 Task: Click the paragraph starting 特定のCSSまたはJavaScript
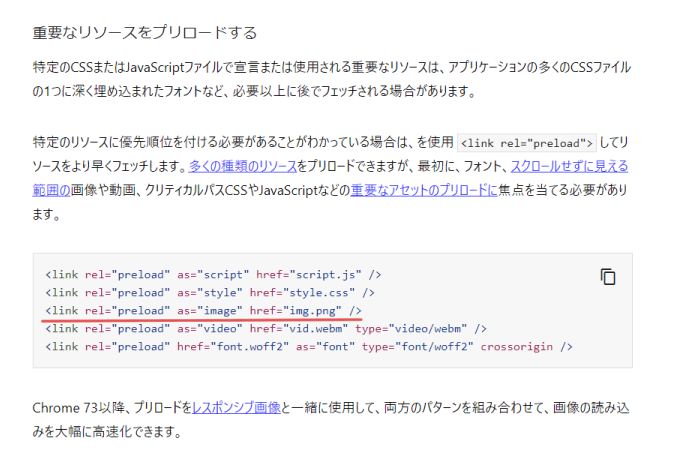[332, 79]
